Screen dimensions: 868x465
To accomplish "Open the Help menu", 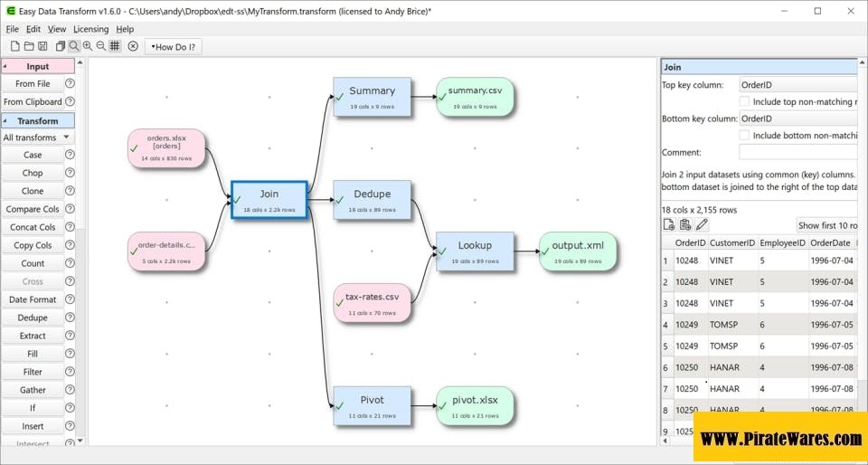I will 125,29.
